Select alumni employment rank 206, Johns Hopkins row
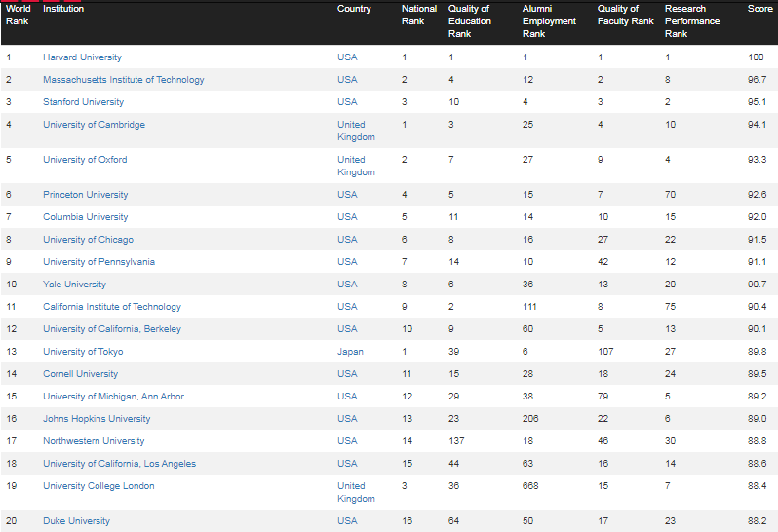Screen dimensions: 778x532 point(530,418)
